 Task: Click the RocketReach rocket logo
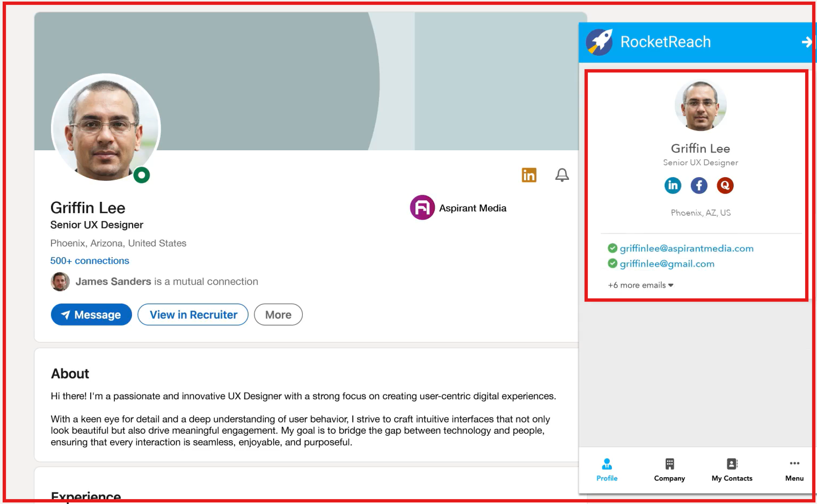[x=600, y=41]
